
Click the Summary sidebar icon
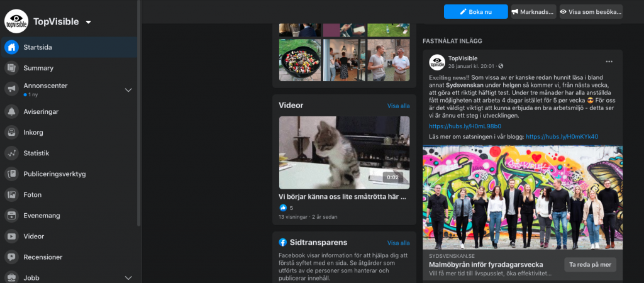[x=11, y=68]
